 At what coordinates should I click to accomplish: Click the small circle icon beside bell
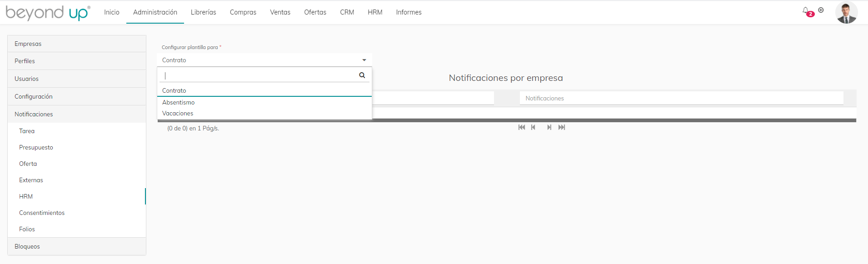[x=821, y=10]
